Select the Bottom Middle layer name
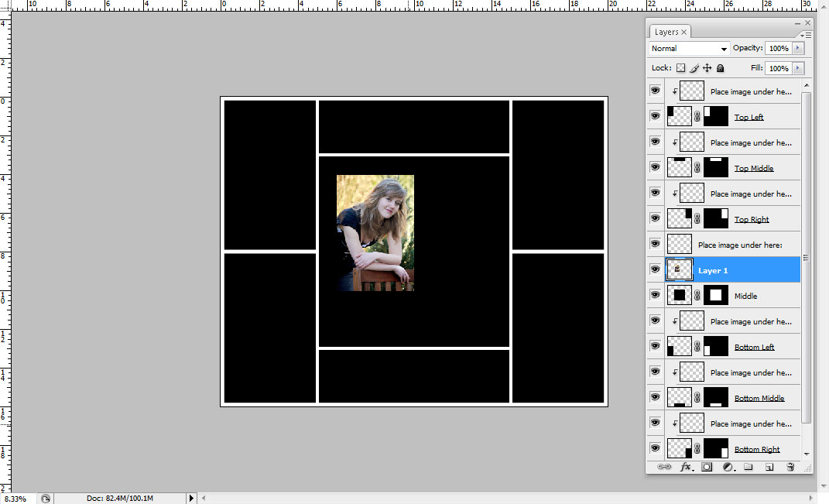The width and height of the screenshot is (829, 504). 759,398
